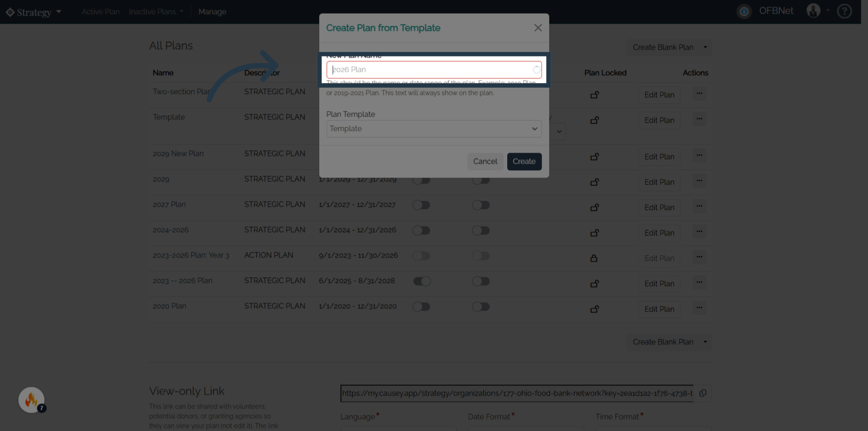Focus the New Plan Name input field
868x431 pixels.
pyautogui.click(x=434, y=70)
